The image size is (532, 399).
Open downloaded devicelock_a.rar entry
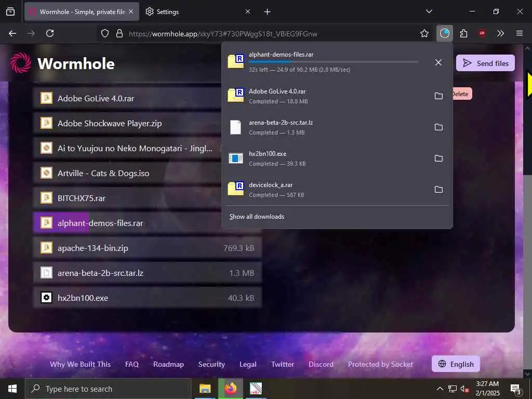pyautogui.click(x=326, y=189)
